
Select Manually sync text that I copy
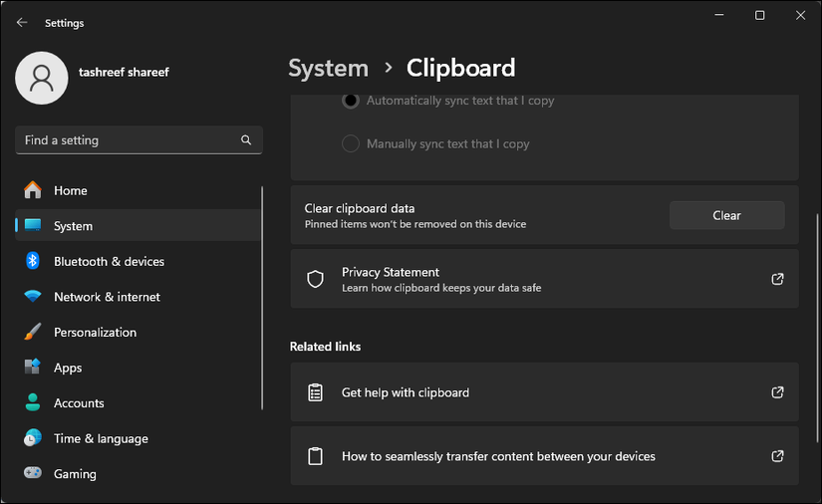pos(351,143)
